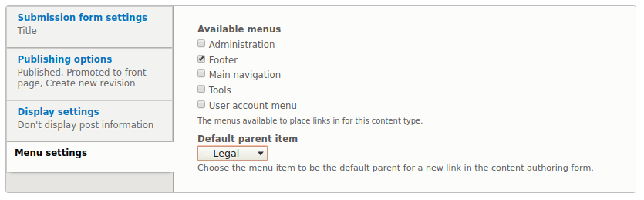
Task: Check the Tools menu checkbox
Action: pos(201,89)
